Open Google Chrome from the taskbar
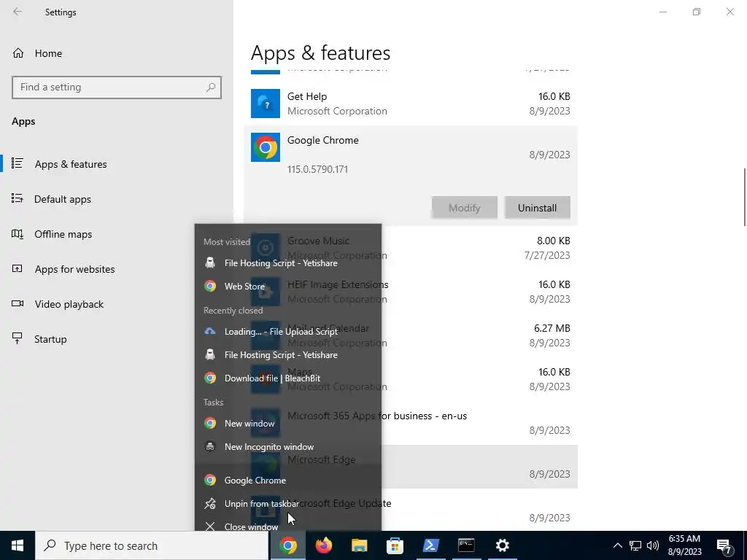The width and height of the screenshot is (747, 560). click(x=288, y=545)
